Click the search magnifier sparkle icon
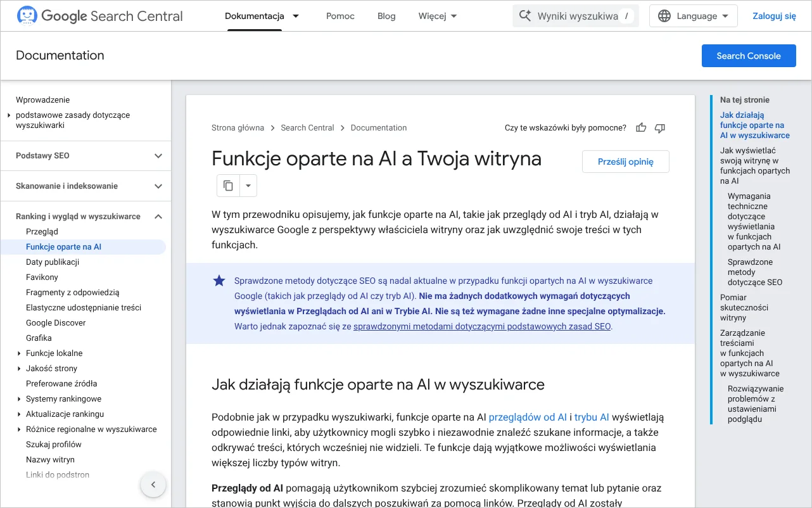 pos(524,16)
